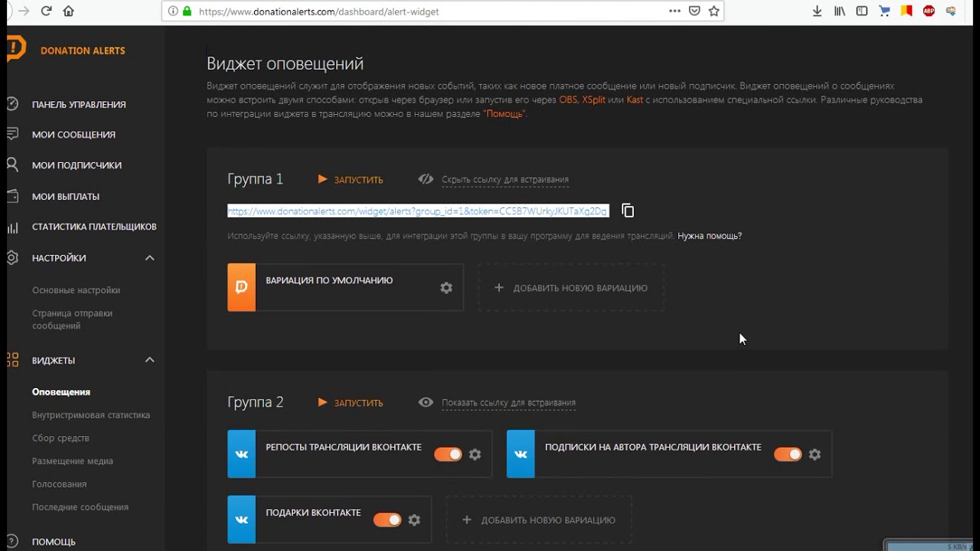Open settings gear for default variation

[x=446, y=288]
